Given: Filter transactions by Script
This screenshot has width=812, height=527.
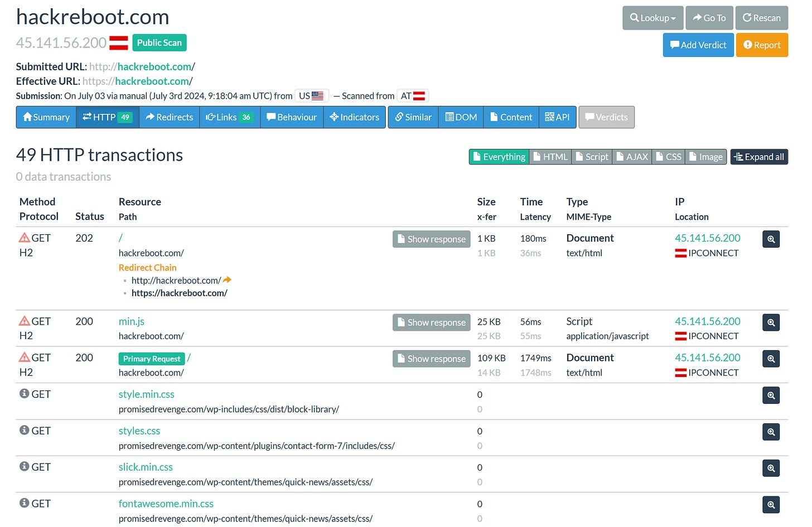Looking at the screenshot, I should pyautogui.click(x=592, y=157).
